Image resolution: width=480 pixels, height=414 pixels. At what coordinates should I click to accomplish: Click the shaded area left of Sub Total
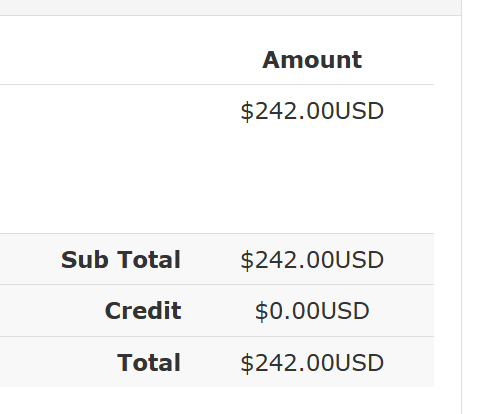(x=30, y=259)
